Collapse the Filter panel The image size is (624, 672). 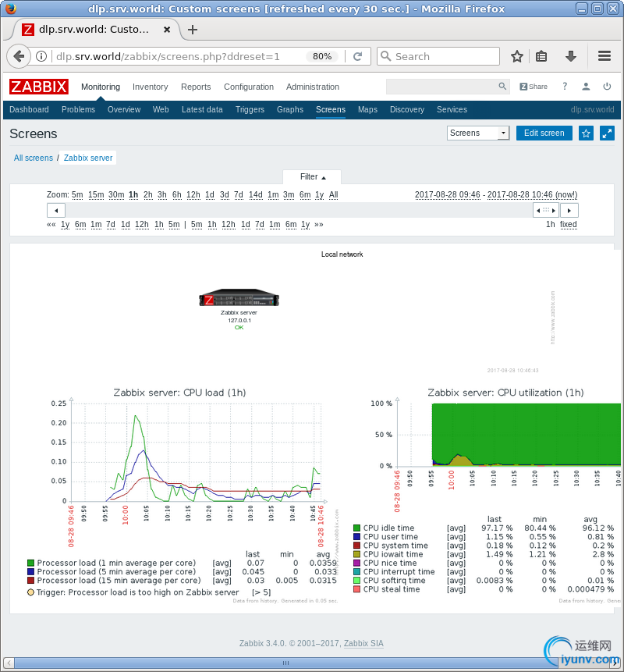(x=312, y=176)
